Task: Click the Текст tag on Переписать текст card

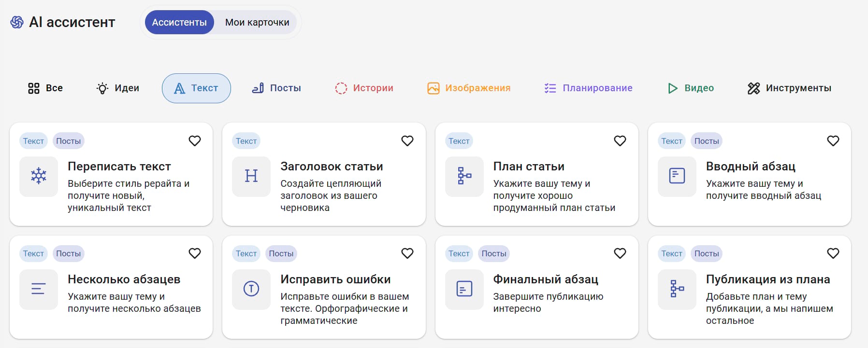Action: pyautogui.click(x=33, y=141)
